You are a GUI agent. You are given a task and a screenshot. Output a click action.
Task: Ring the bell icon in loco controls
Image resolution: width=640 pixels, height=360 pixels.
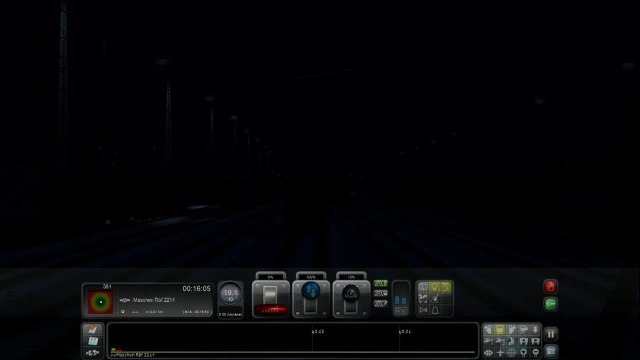click(x=435, y=311)
